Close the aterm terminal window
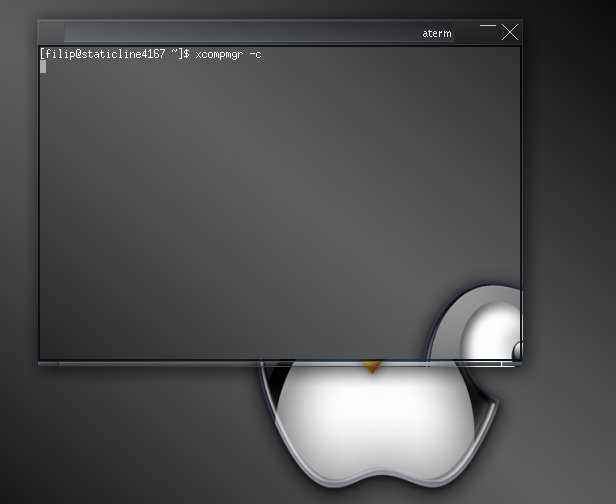Screen dimensions: 616x504 tap(510, 32)
